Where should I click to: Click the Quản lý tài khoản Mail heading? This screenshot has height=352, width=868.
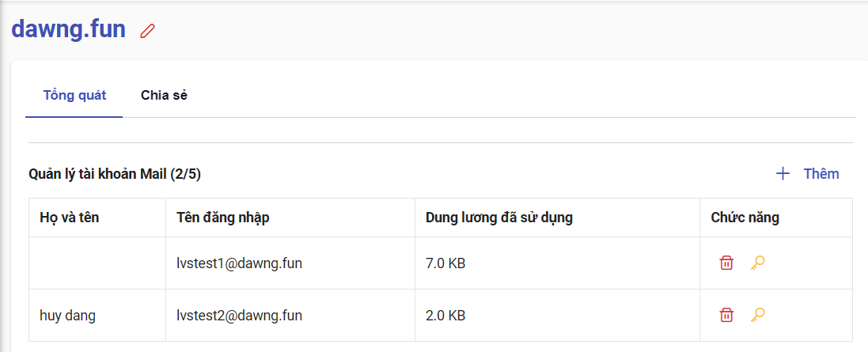coord(115,174)
